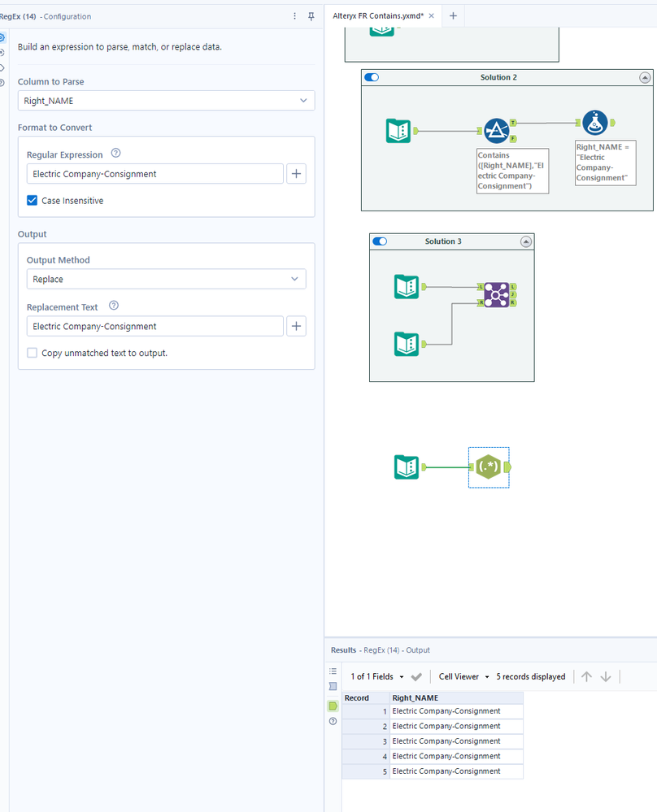657x812 pixels.
Task: Click the Input Data tool connected to RegEx
Action: pos(407,467)
